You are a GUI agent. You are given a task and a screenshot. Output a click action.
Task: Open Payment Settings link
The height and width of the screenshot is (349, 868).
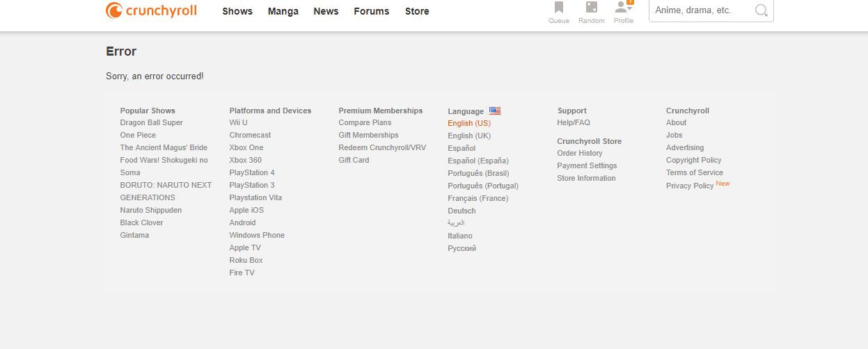coord(587,165)
